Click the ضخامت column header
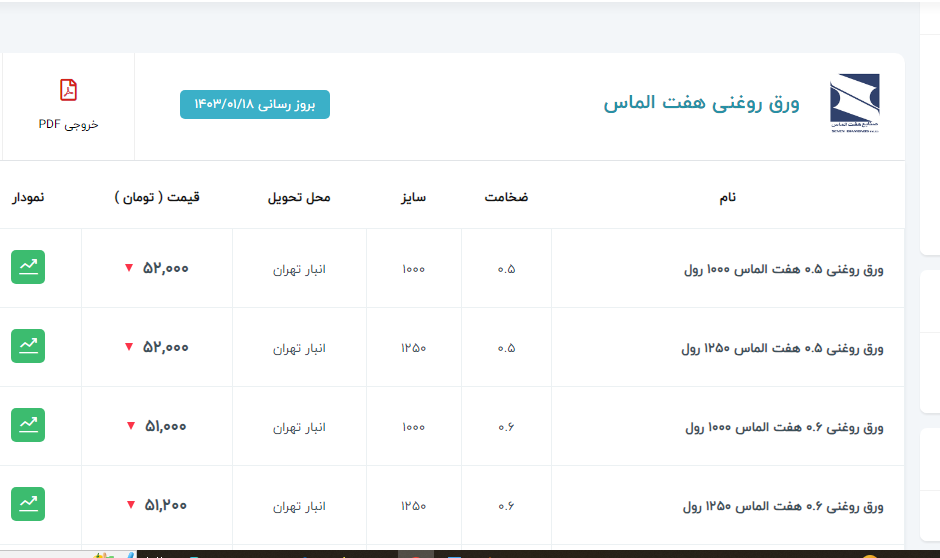940x558 pixels. pos(506,197)
